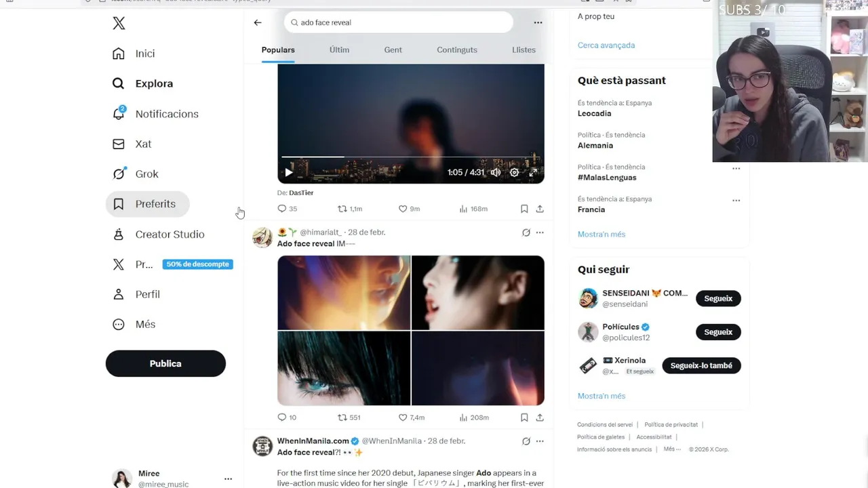Viewport: 868px width, 488px height.
Task: Click the back arrow beside search box
Action: [258, 22]
